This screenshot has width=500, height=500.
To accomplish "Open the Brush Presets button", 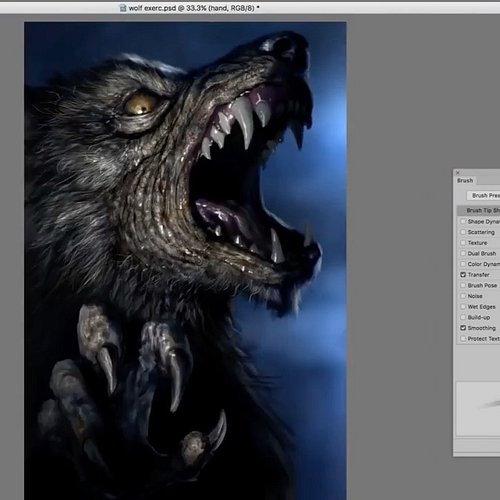I will click(483, 195).
